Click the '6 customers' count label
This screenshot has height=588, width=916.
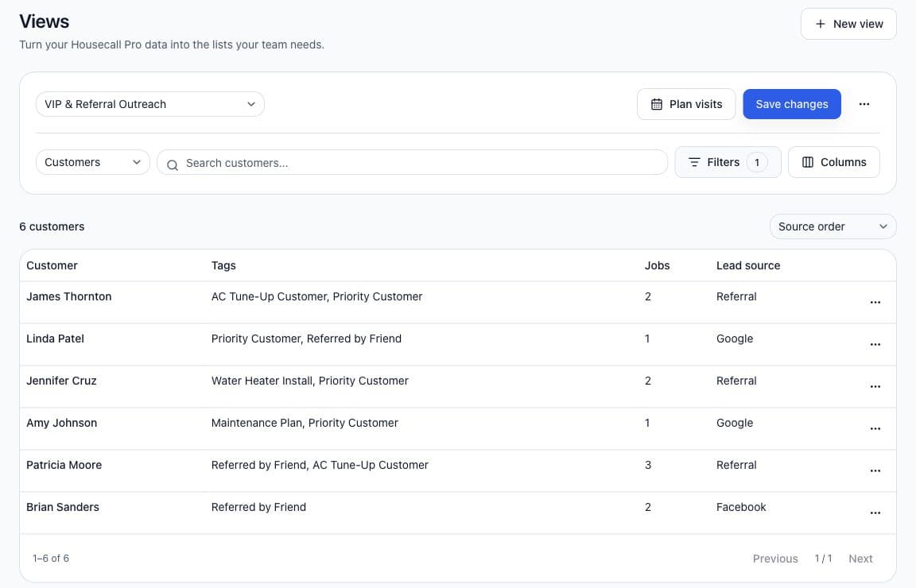tap(52, 226)
